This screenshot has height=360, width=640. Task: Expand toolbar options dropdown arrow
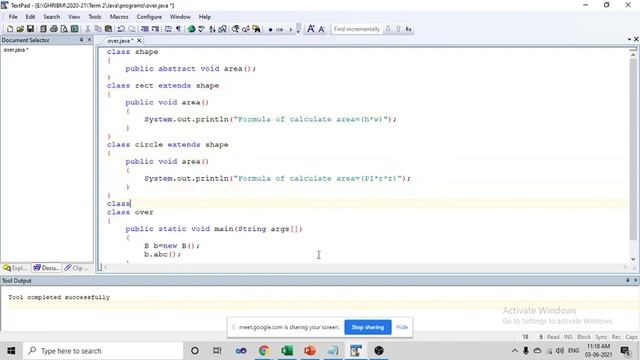[298, 29]
